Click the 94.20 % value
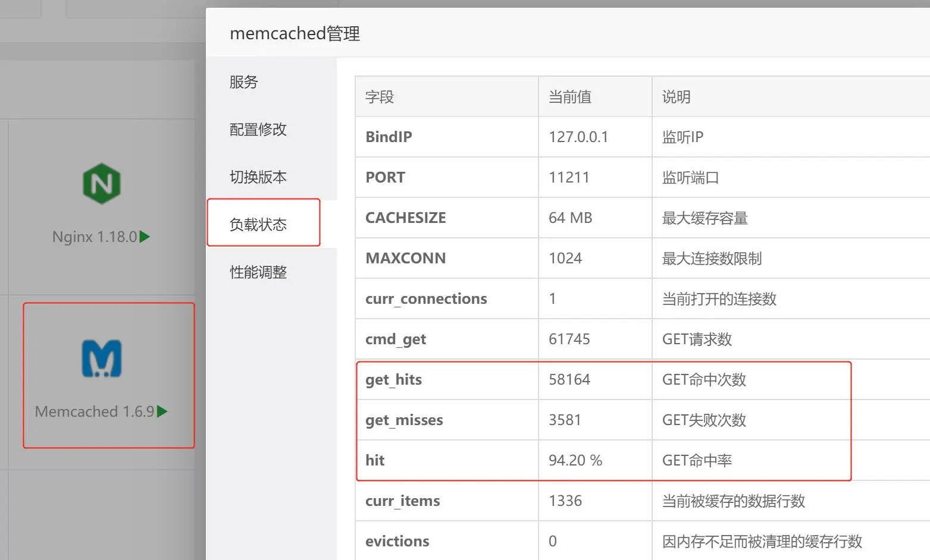The image size is (930, 560). click(575, 460)
